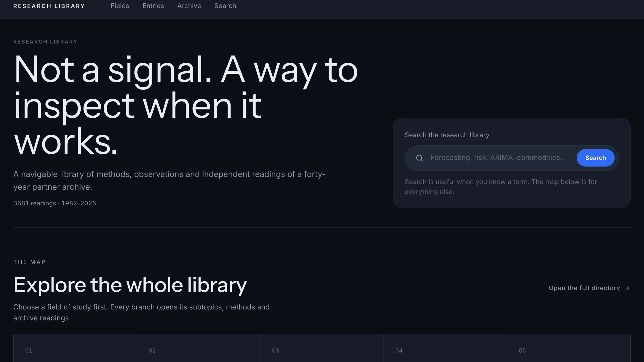Click the 'Search the research library' label
The height and width of the screenshot is (362, 644).
point(447,135)
